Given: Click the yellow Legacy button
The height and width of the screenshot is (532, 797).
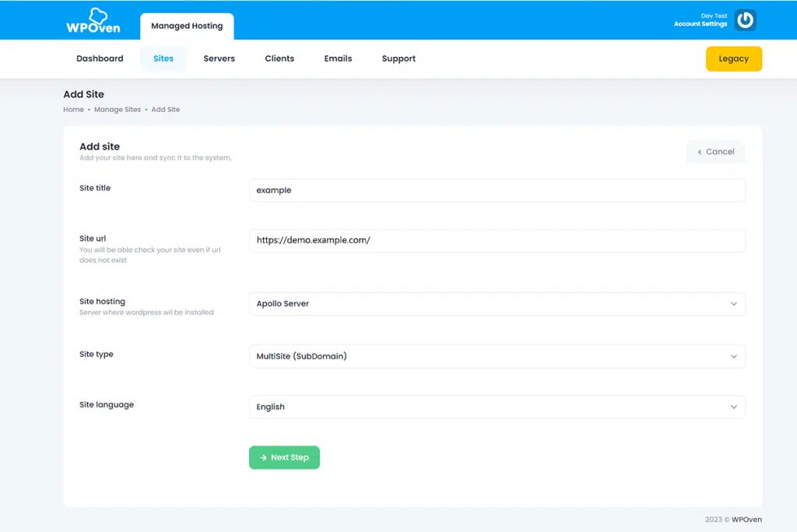Looking at the screenshot, I should tap(733, 58).
